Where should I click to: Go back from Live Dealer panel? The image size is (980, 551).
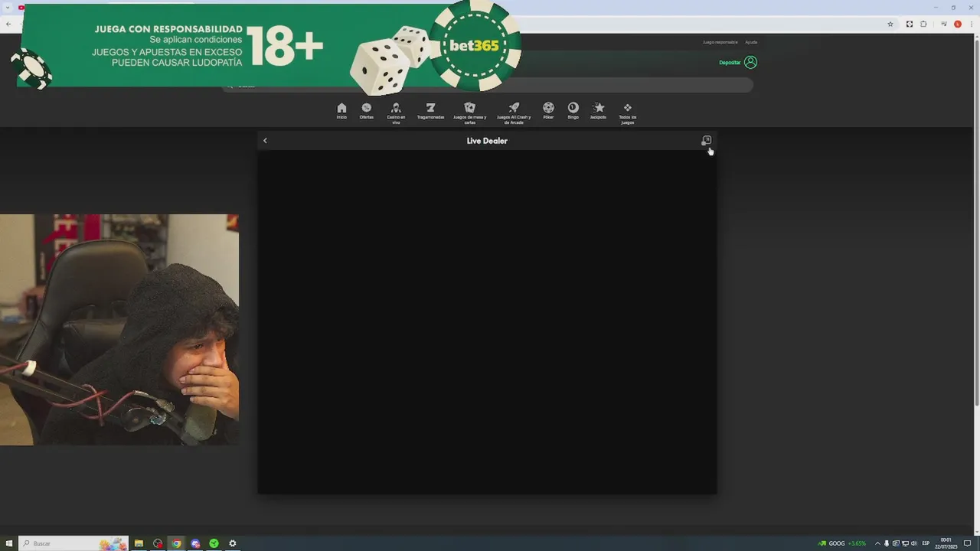(265, 141)
